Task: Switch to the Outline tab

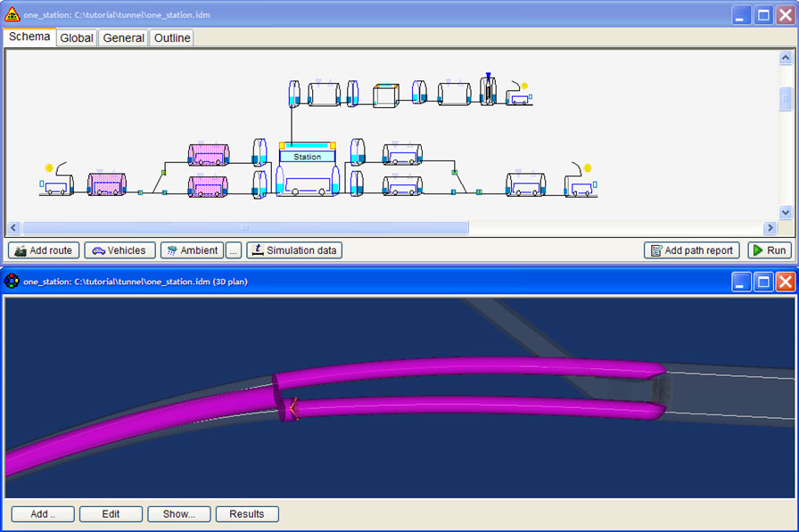Action: 171,37
